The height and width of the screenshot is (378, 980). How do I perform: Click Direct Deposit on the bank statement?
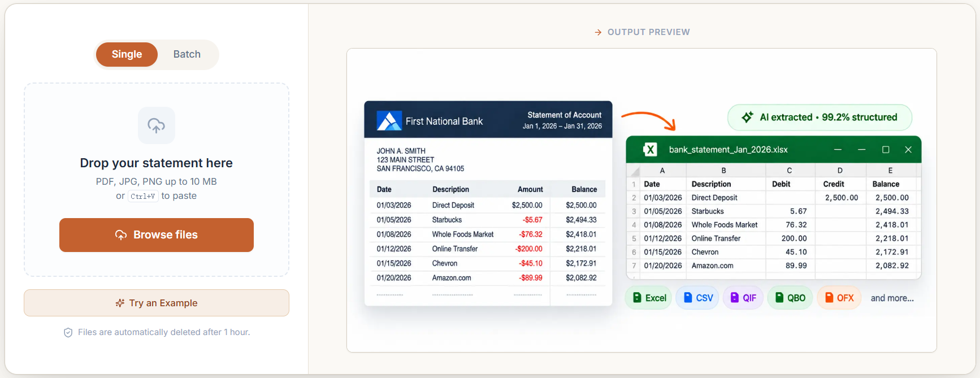click(x=453, y=205)
